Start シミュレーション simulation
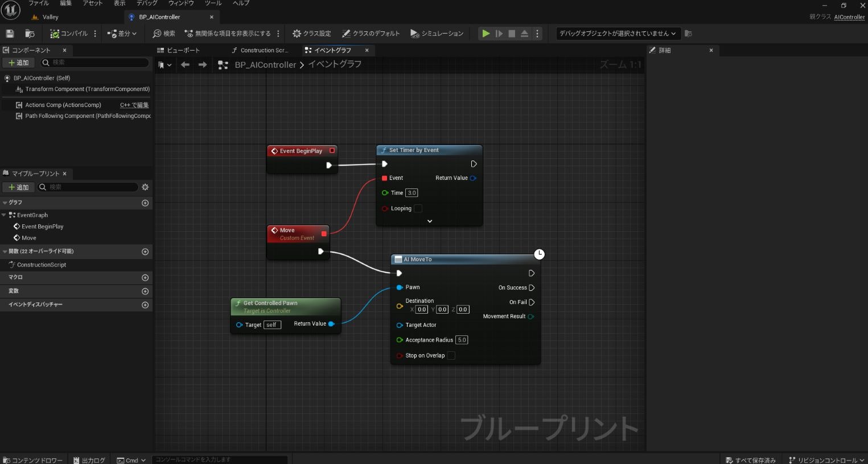This screenshot has height=464, width=868. pos(437,34)
